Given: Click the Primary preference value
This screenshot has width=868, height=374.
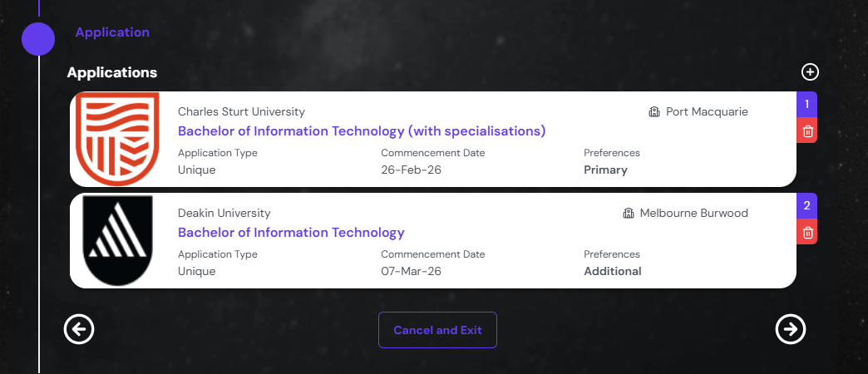Looking at the screenshot, I should [605, 170].
